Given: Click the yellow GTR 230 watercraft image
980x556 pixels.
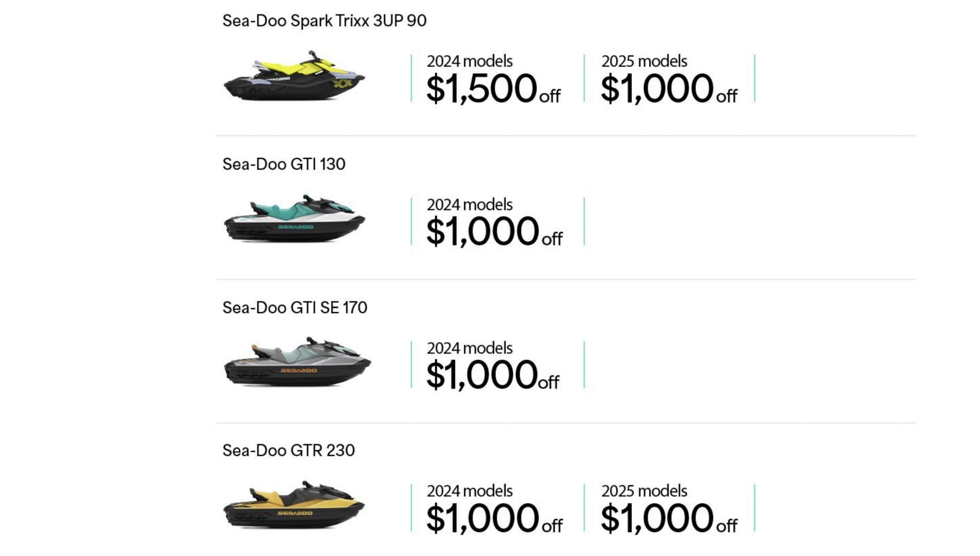Looking at the screenshot, I should click(x=294, y=505).
